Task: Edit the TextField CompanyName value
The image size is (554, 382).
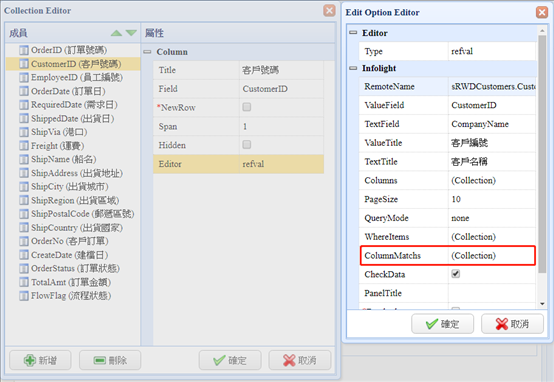Action: click(492, 124)
